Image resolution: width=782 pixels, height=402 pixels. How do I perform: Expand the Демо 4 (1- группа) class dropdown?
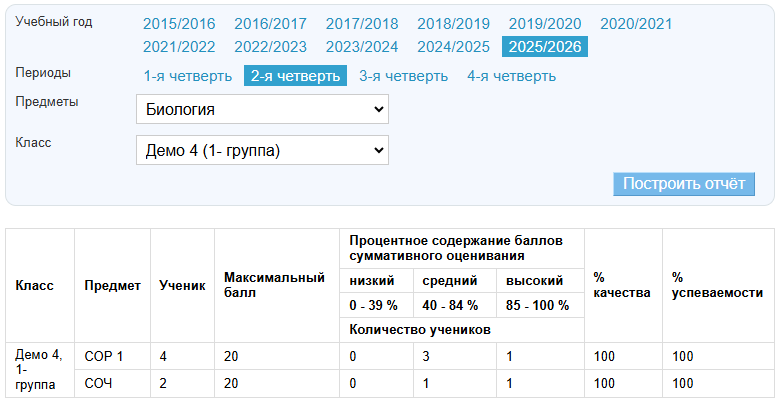tap(262, 150)
